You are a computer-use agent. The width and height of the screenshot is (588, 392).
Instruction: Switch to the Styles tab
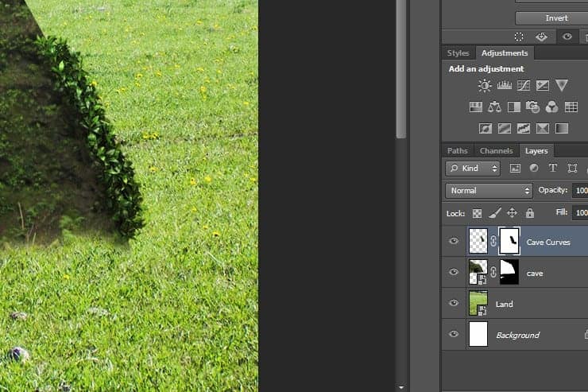pyautogui.click(x=458, y=53)
